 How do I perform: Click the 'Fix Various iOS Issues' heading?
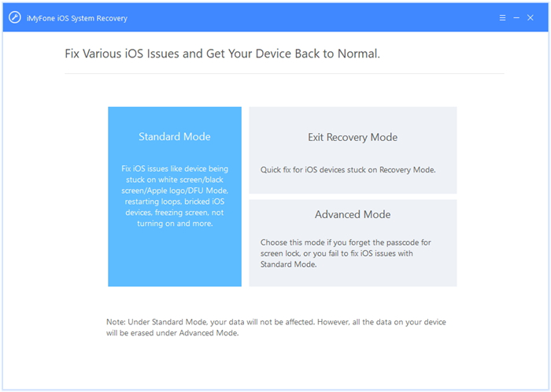pos(223,54)
